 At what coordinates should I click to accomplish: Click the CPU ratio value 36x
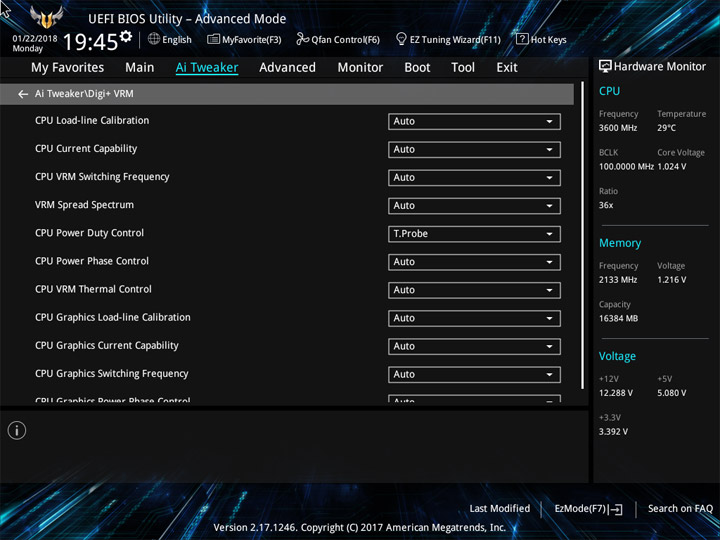pyautogui.click(x=606, y=205)
